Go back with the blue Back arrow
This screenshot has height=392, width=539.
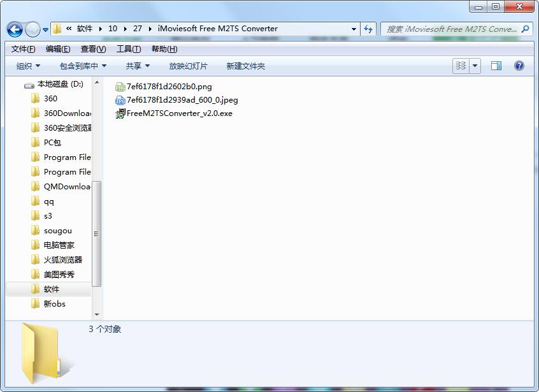(15, 29)
